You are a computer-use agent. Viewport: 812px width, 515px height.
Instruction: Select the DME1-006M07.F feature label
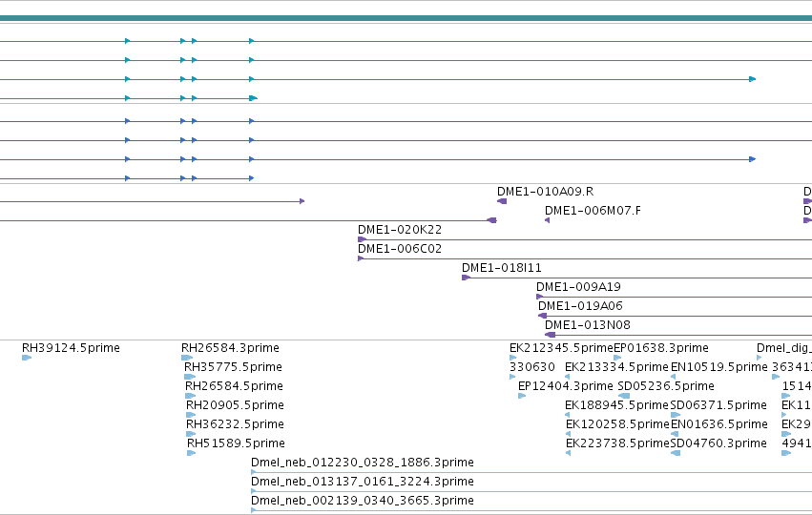coord(593,211)
